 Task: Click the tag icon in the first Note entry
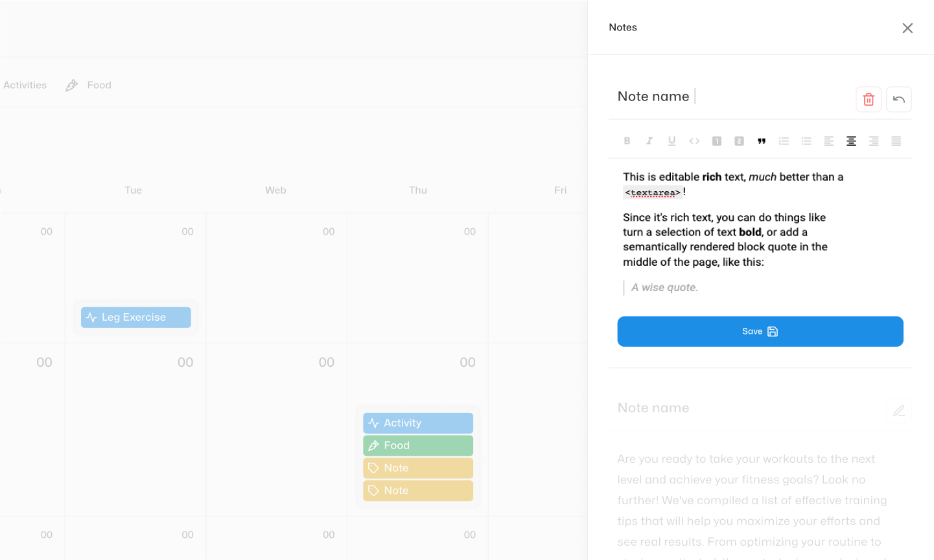click(373, 468)
